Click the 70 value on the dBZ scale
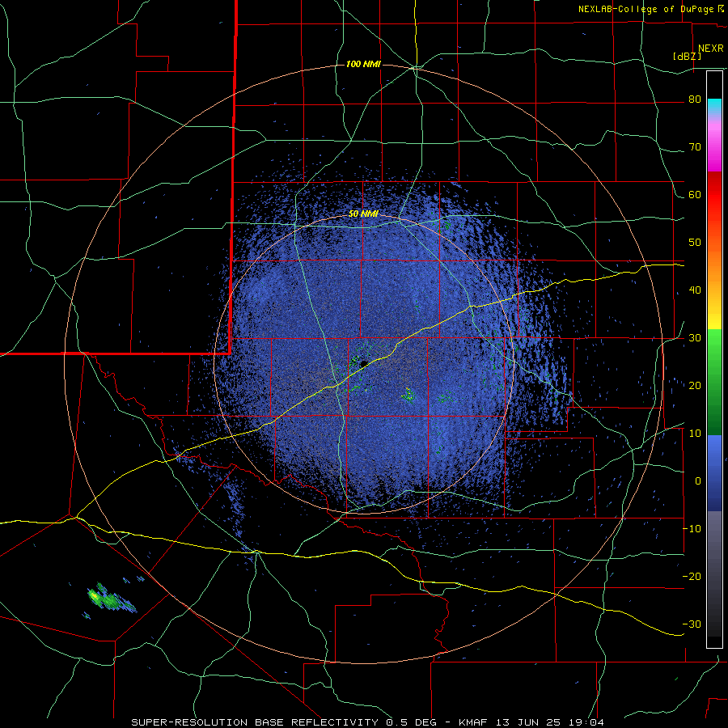This screenshot has height=728, width=728. [695, 147]
